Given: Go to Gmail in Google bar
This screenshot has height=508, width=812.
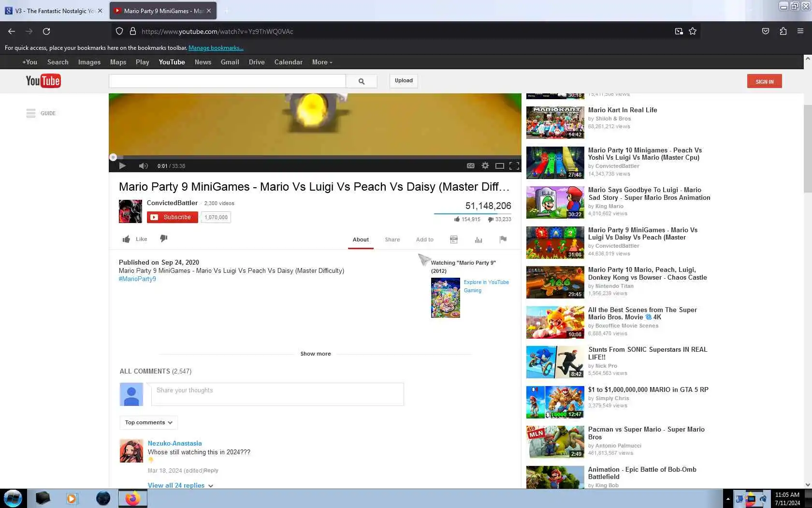Looking at the screenshot, I should pyautogui.click(x=230, y=62).
